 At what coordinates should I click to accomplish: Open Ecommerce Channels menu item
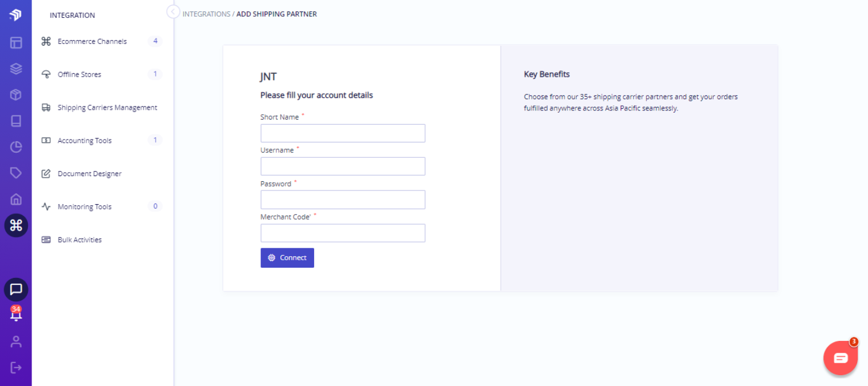click(102, 41)
